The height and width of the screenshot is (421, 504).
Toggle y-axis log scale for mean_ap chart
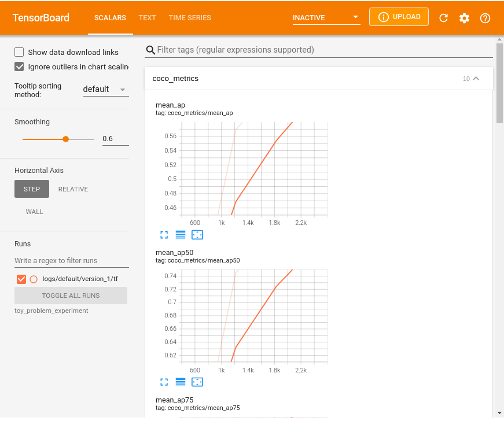[181, 235]
